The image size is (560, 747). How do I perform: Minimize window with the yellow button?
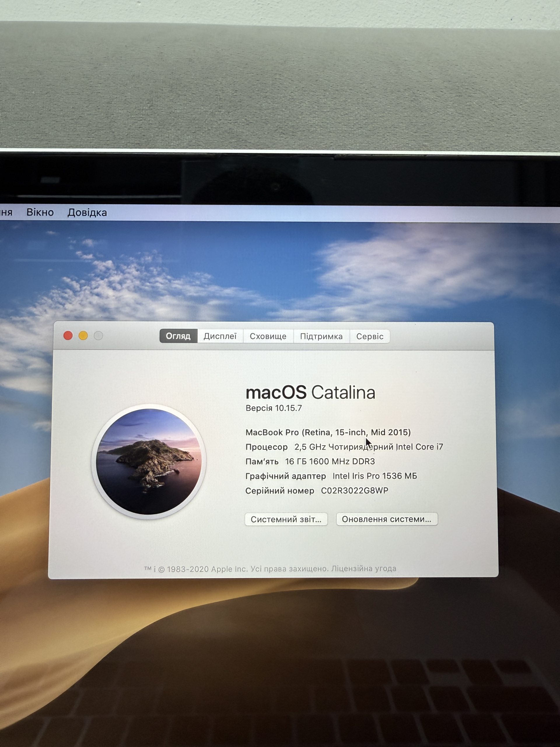coord(83,336)
